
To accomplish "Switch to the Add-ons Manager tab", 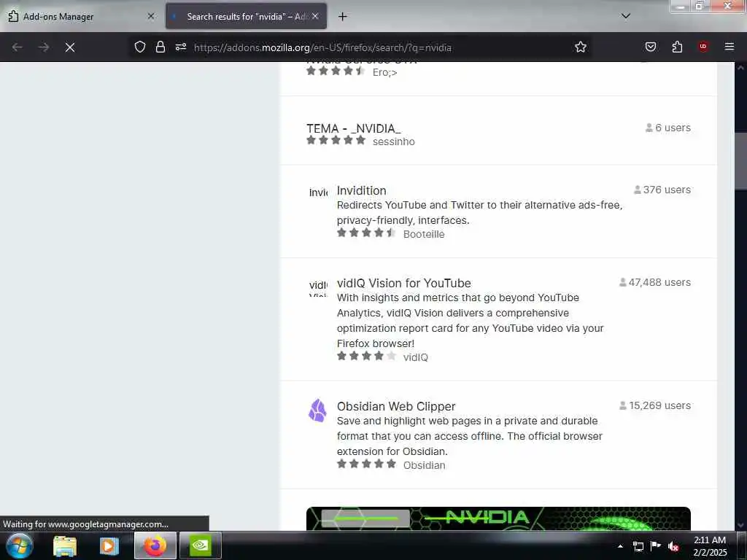I will 81,16.
